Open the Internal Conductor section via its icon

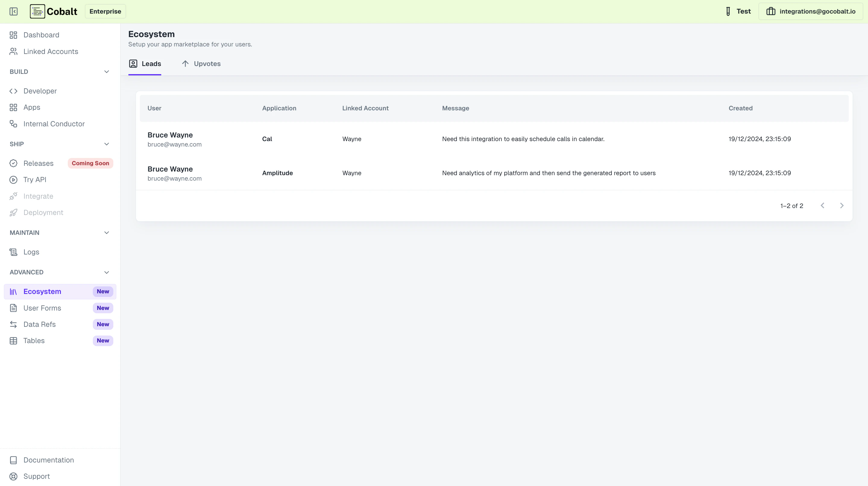point(14,124)
